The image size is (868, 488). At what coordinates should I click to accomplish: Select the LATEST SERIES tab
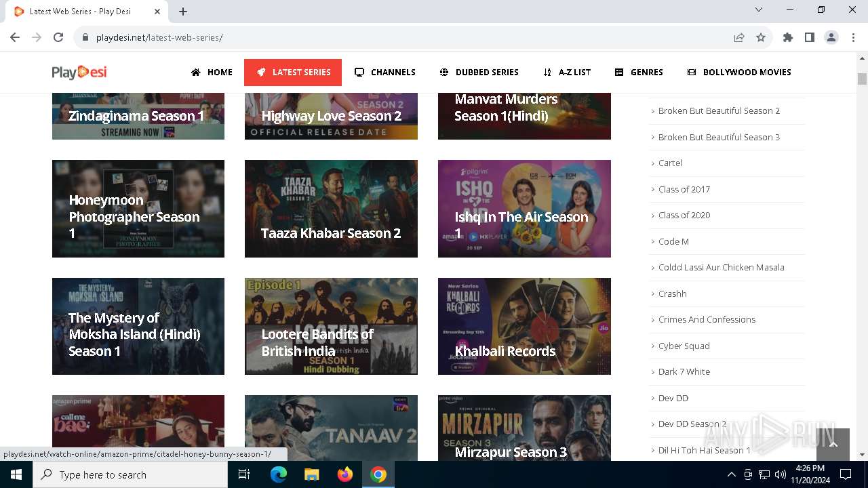point(293,73)
